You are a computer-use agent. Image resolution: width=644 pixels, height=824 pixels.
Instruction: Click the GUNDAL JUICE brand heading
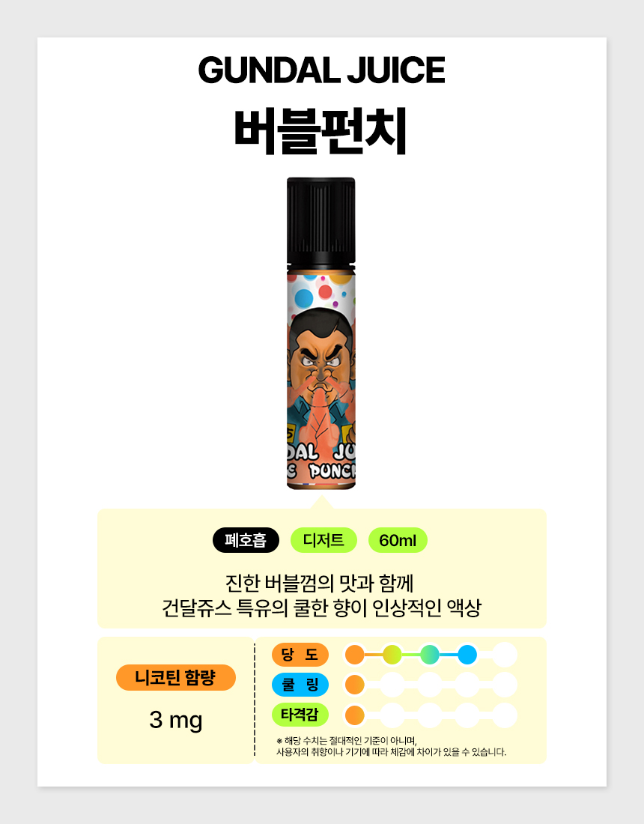321,70
